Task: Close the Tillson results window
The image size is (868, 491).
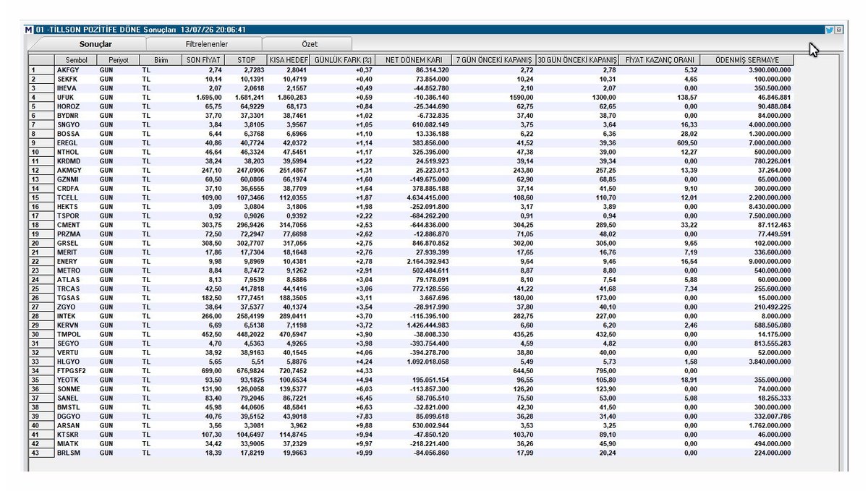Action: point(838,30)
